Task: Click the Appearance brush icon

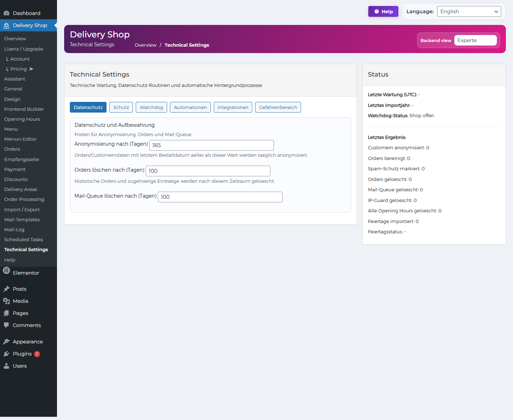Action: tap(6, 342)
